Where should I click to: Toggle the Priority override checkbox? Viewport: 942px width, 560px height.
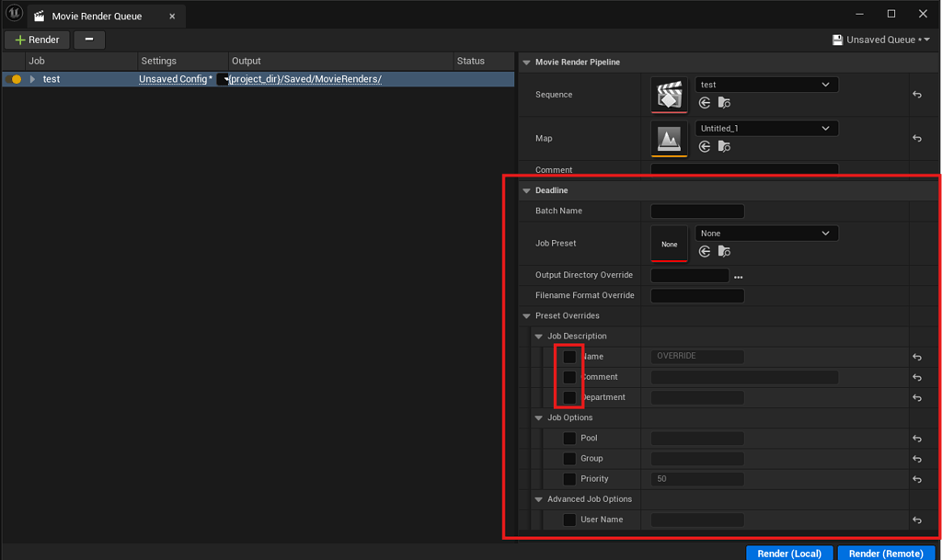tap(569, 478)
